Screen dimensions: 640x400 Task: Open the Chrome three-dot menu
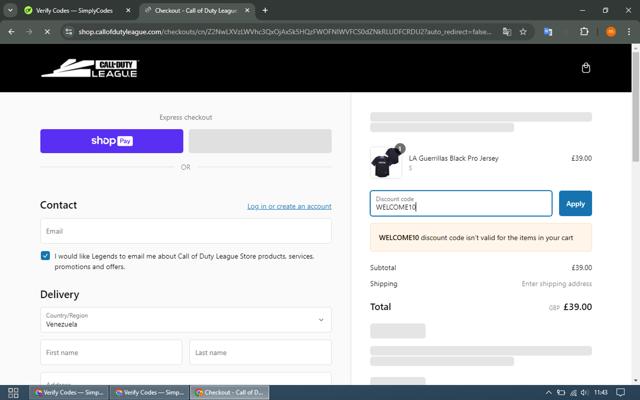pyautogui.click(x=629, y=31)
